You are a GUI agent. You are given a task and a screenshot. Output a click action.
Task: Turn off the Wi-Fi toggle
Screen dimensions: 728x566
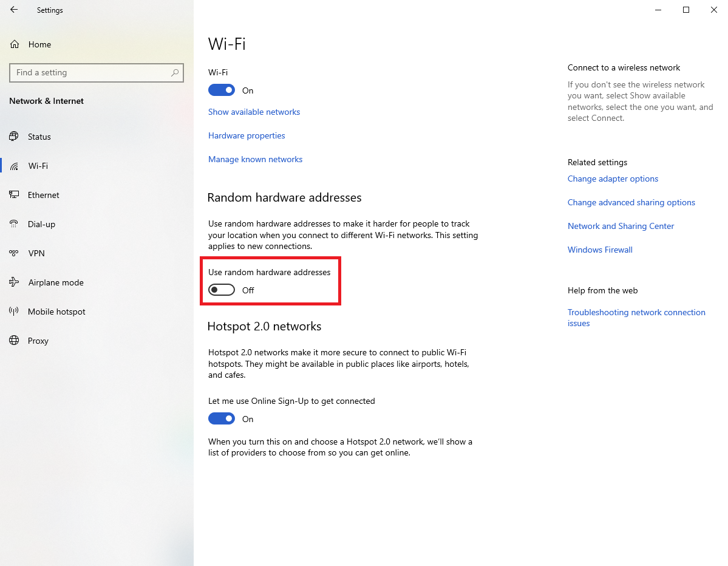222,90
